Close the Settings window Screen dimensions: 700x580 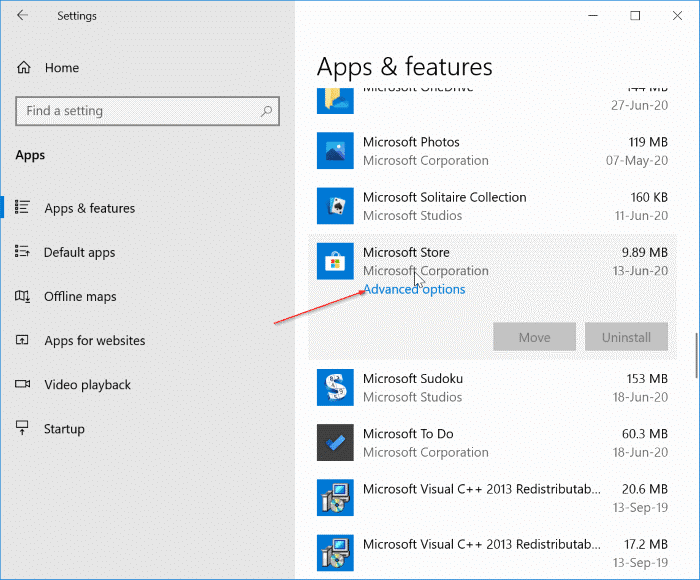[677, 16]
